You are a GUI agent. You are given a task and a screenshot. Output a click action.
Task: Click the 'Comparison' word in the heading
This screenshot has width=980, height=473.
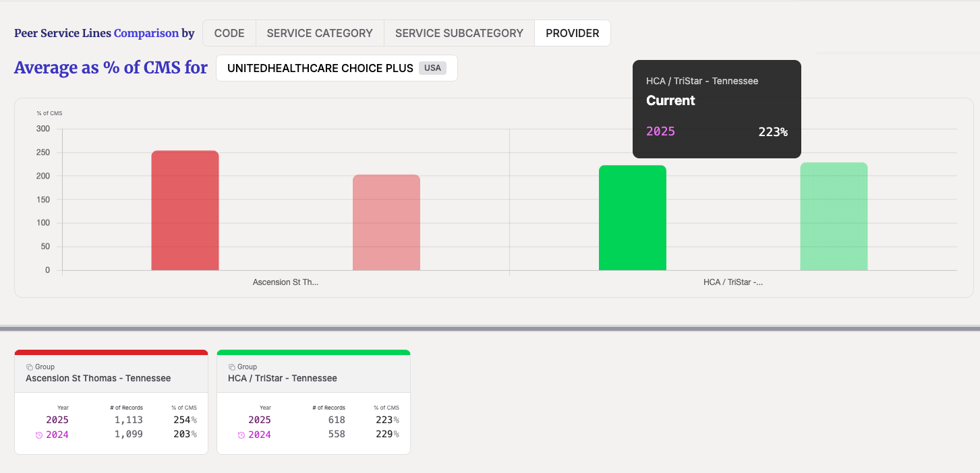[146, 33]
